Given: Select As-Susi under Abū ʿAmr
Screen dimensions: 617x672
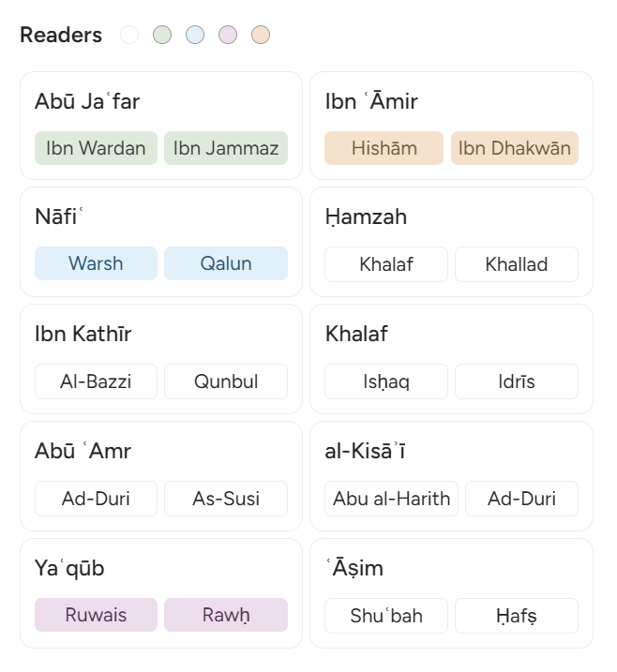Looking at the screenshot, I should click(226, 499).
